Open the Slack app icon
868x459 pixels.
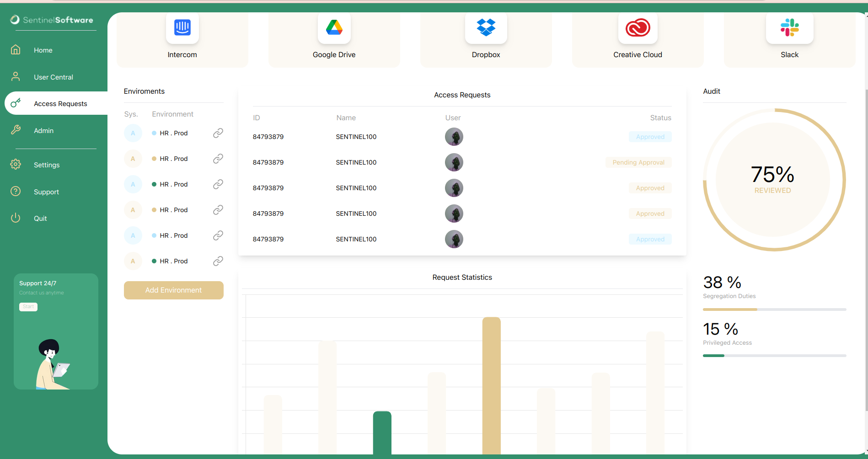pos(790,27)
